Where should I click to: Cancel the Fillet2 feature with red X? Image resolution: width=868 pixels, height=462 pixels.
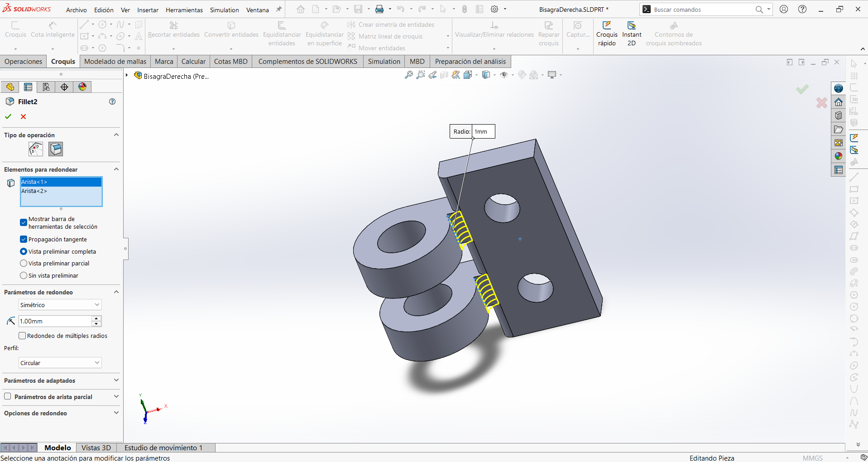[x=24, y=116]
